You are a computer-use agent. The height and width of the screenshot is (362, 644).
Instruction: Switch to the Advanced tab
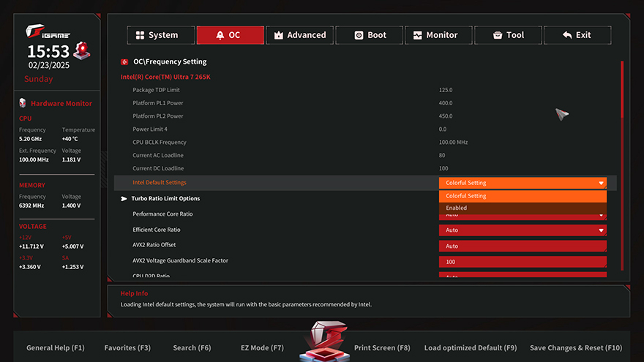[299, 35]
